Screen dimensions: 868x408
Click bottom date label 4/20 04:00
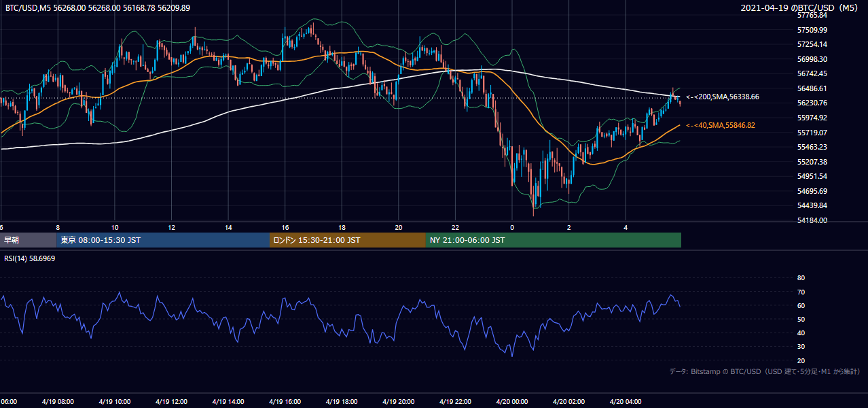click(625, 402)
